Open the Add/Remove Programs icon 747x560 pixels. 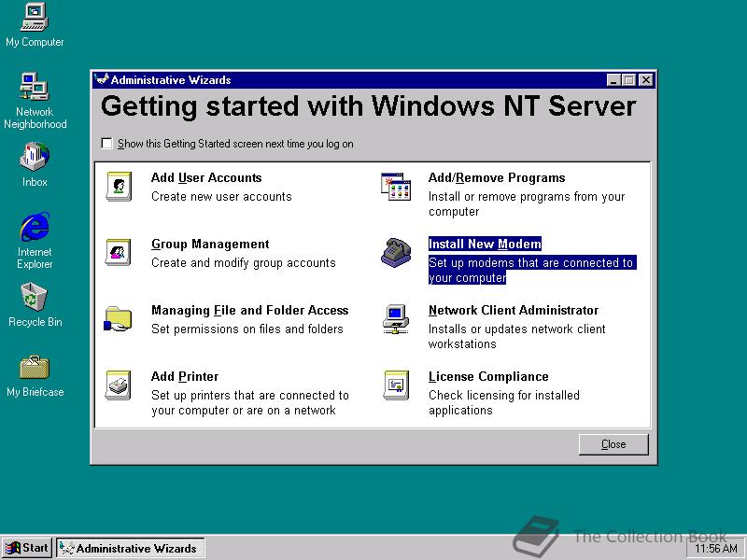396,186
